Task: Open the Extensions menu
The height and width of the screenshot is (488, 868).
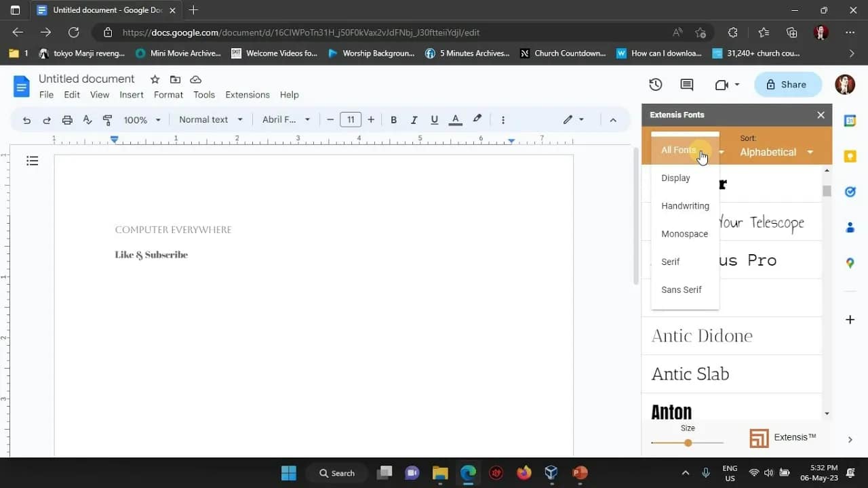Action: [x=247, y=95]
